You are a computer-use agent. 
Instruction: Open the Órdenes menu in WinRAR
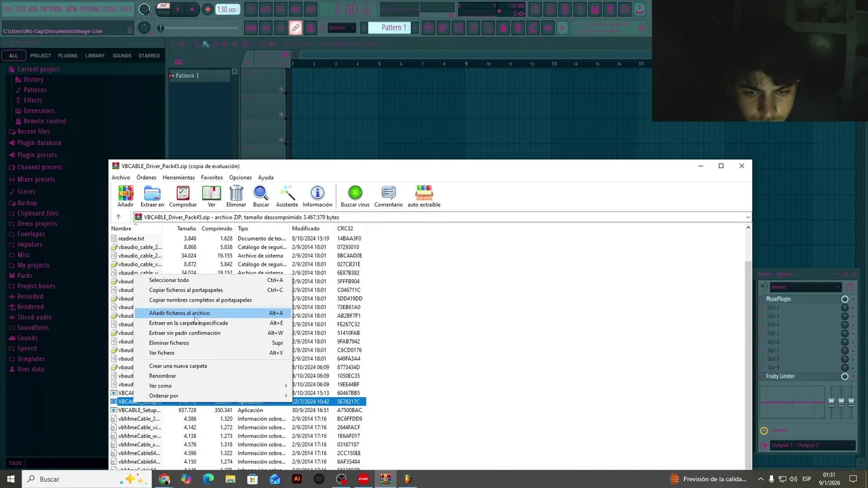(x=146, y=178)
